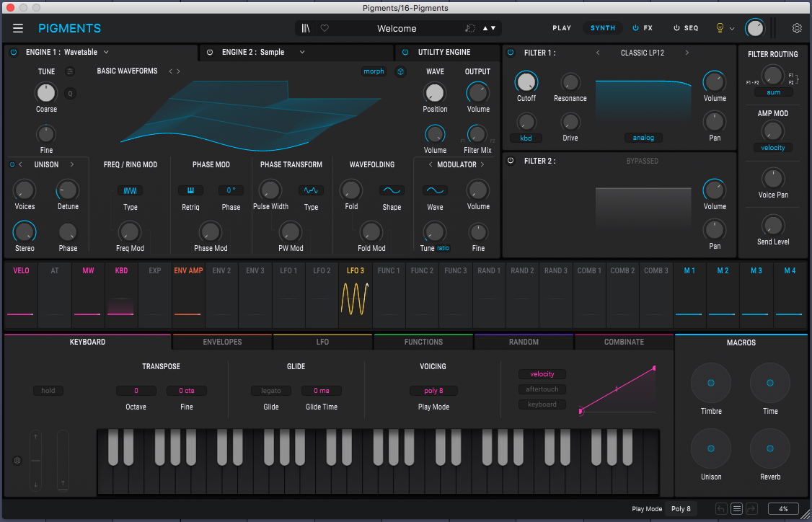The image size is (812, 522).
Task: Open filter routing sum dropdown
Action: (773, 92)
